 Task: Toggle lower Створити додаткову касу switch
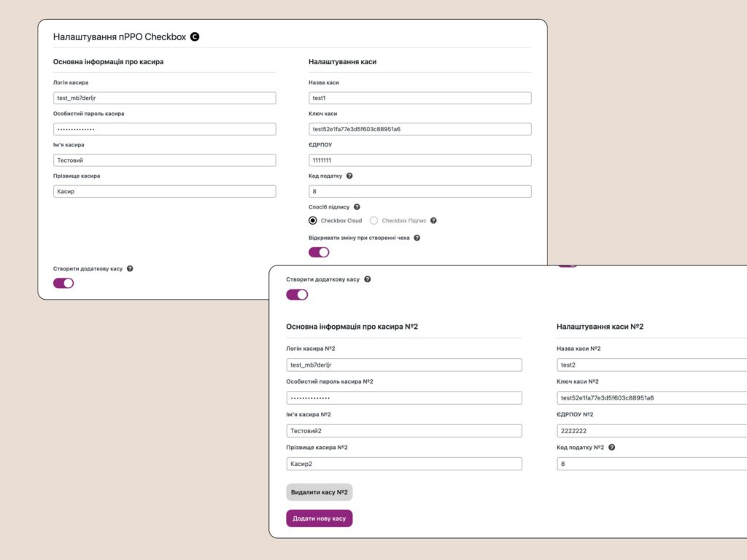click(297, 295)
